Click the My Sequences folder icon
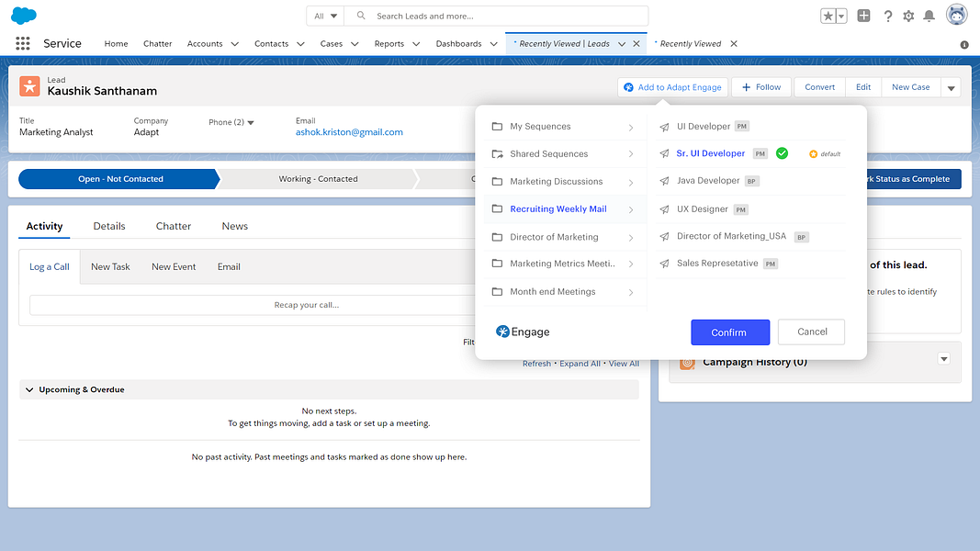The width and height of the screenshot is (980, 551). click(497, 126)
